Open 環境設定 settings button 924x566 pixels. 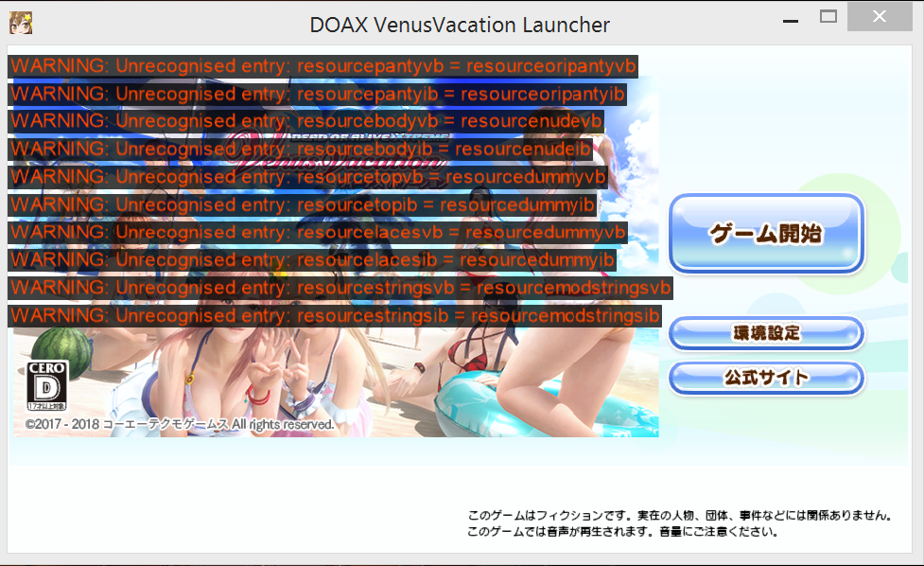click(767, 333)
